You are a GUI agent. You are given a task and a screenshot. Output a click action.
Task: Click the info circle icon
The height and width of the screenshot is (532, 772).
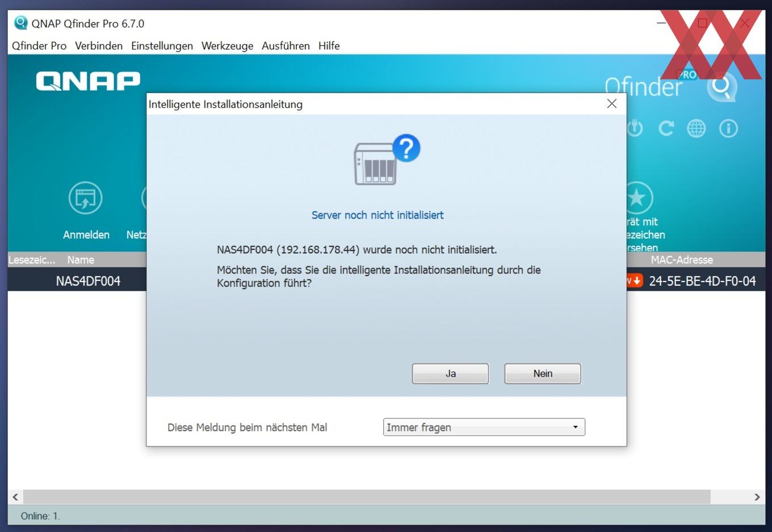[x=728, y=128]
